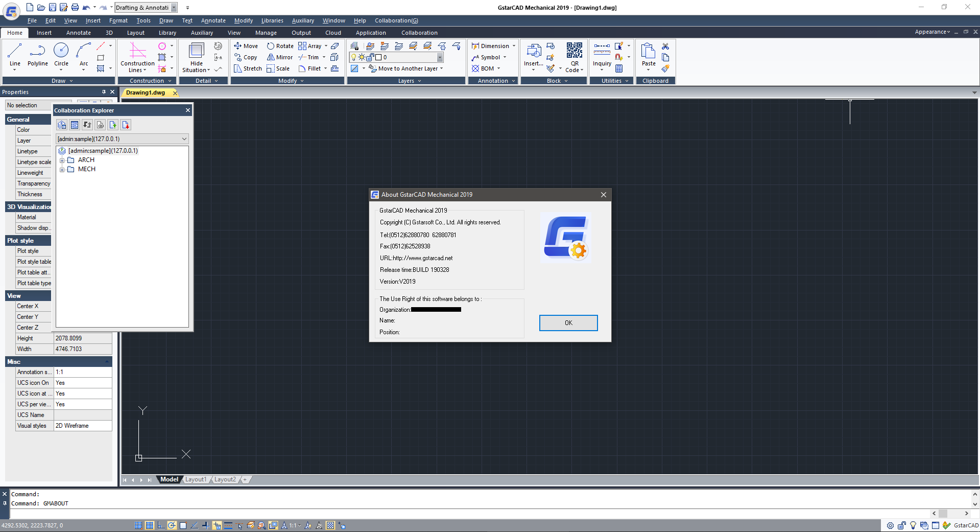This screenshot has width=980, height=532.
Task: Close the About GstarCAD dialog
Action: pos(604,195)
